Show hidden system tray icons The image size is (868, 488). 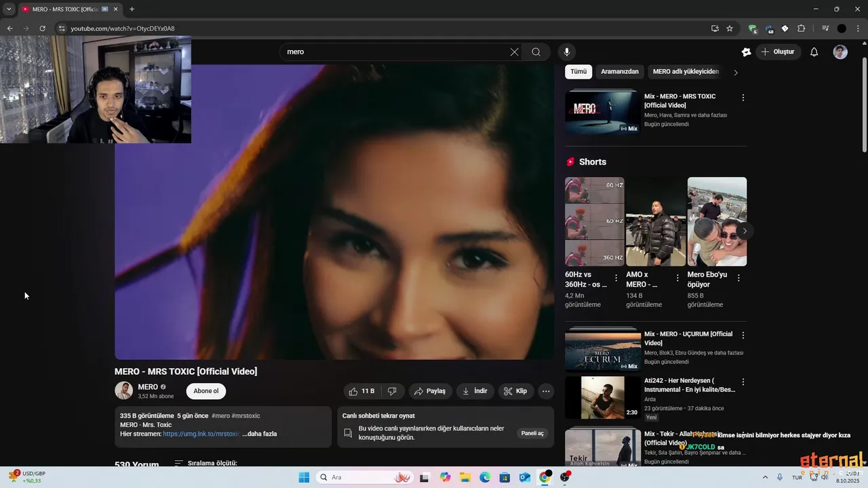point(765,477)
